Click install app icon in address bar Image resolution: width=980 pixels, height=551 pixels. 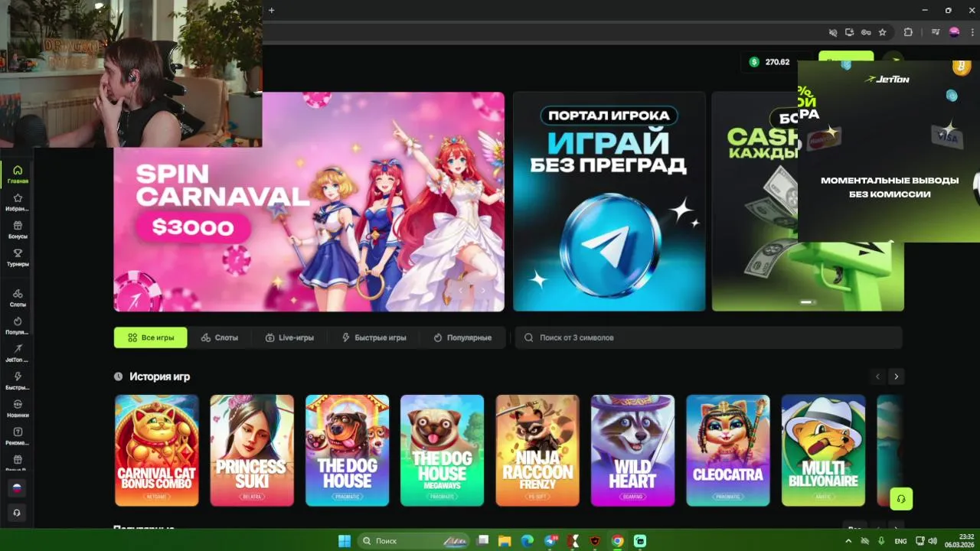point(849,32)
